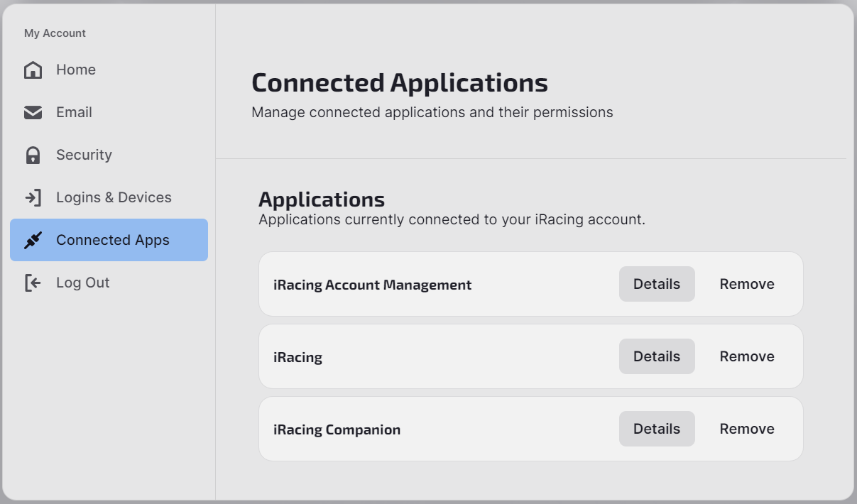Click the "Connected Applications" page heading
The width and height of the screenshot is (857, 504).
click(x=400, y=83)
